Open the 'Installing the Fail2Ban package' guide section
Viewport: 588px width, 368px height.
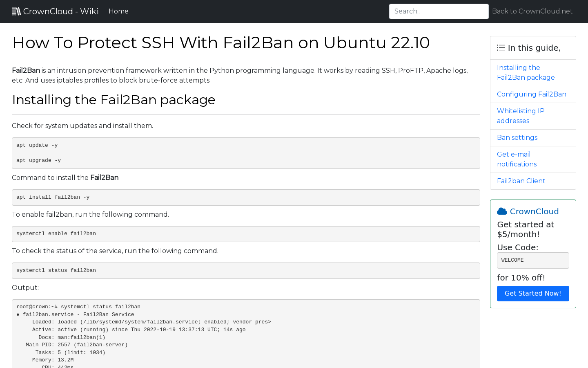(526, 72)
